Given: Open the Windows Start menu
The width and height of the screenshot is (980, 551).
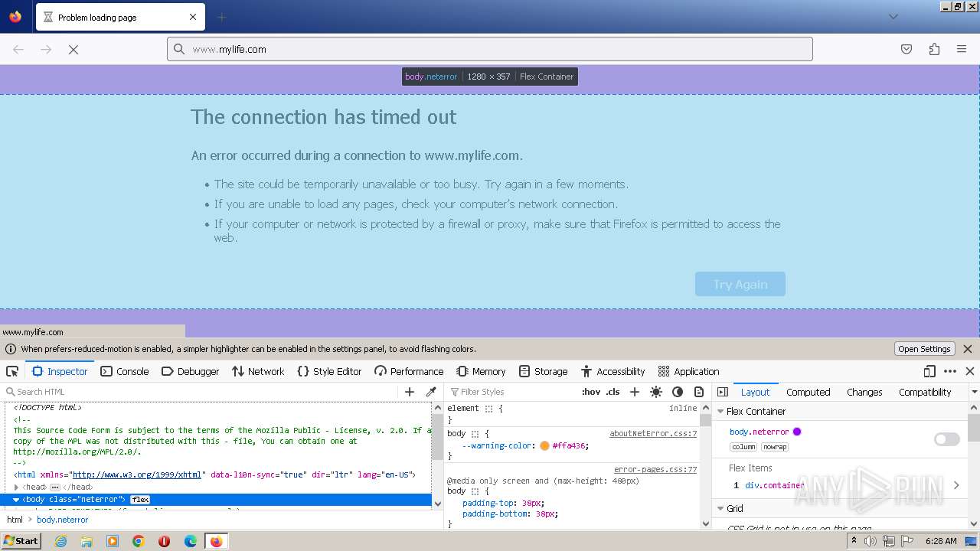Looking at the screenshot, I should [21, 540].
